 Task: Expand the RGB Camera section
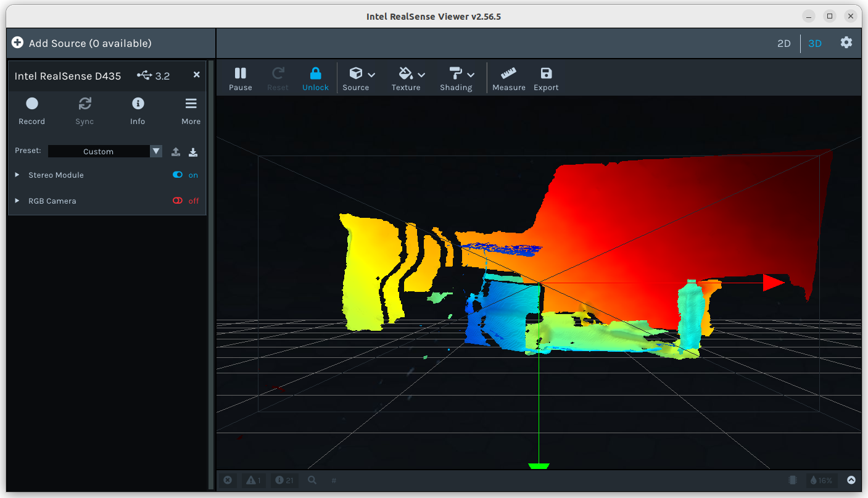(17, 201)
